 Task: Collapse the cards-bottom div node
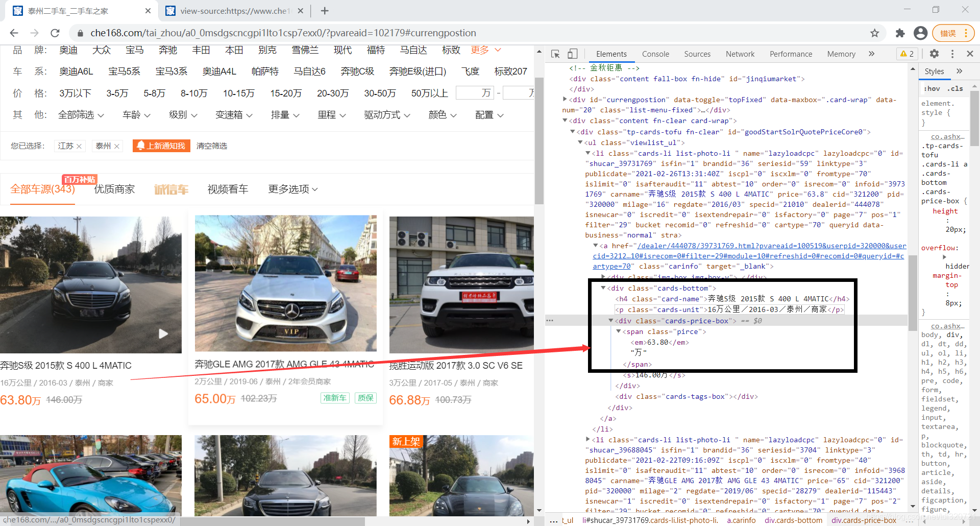pos(603,288)
